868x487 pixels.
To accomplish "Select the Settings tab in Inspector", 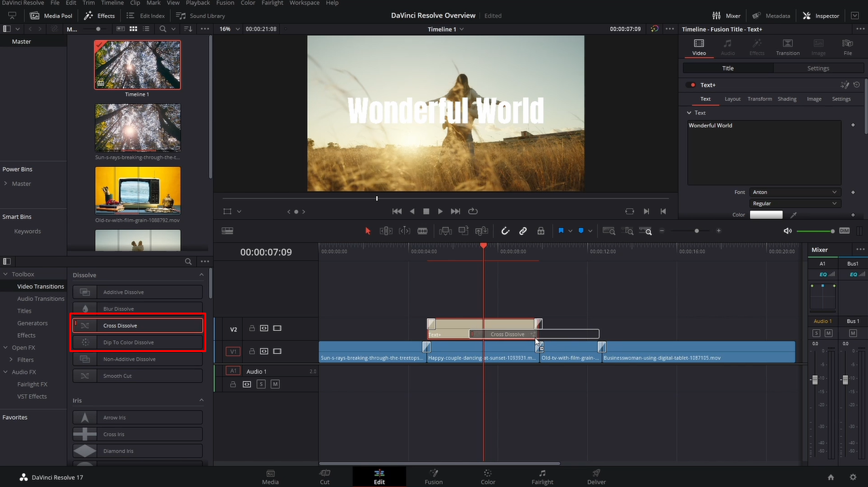I will 818,68.
